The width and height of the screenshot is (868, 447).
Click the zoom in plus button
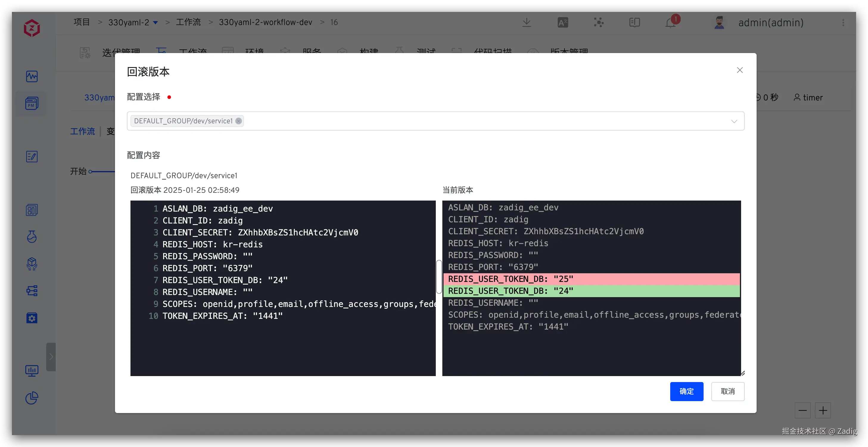823,410
